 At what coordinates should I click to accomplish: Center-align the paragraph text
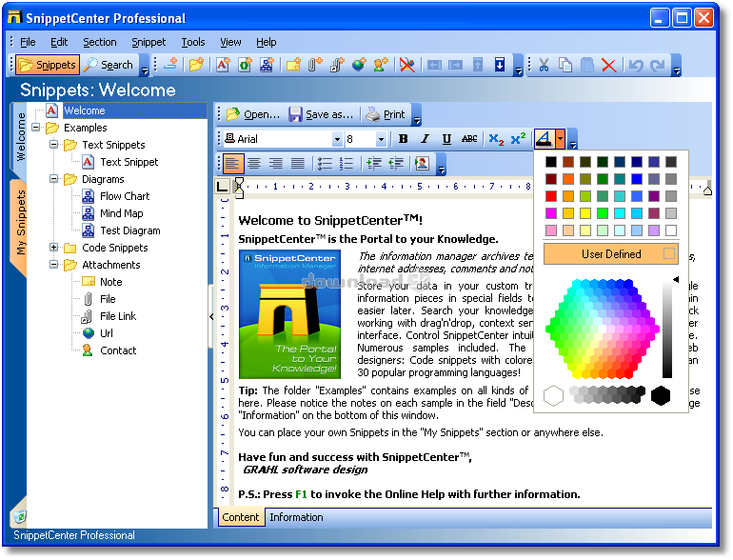pyautogui.click(x=254, y=164)
